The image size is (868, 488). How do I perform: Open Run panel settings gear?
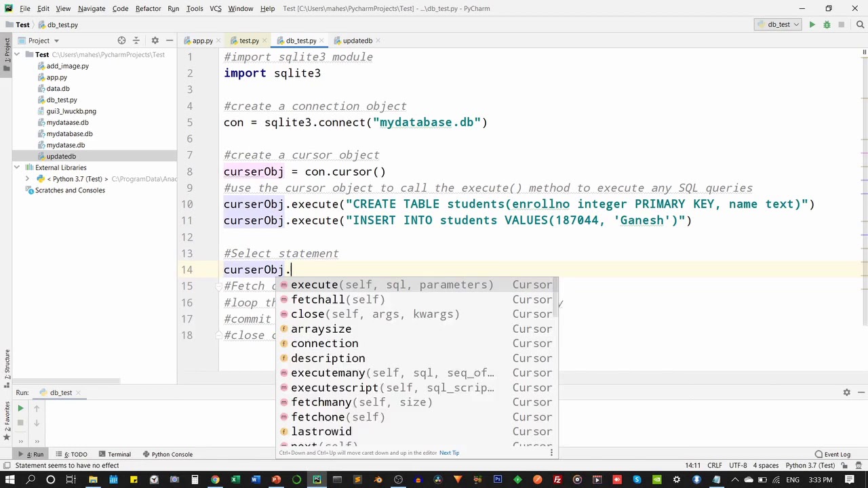(846, 392)
